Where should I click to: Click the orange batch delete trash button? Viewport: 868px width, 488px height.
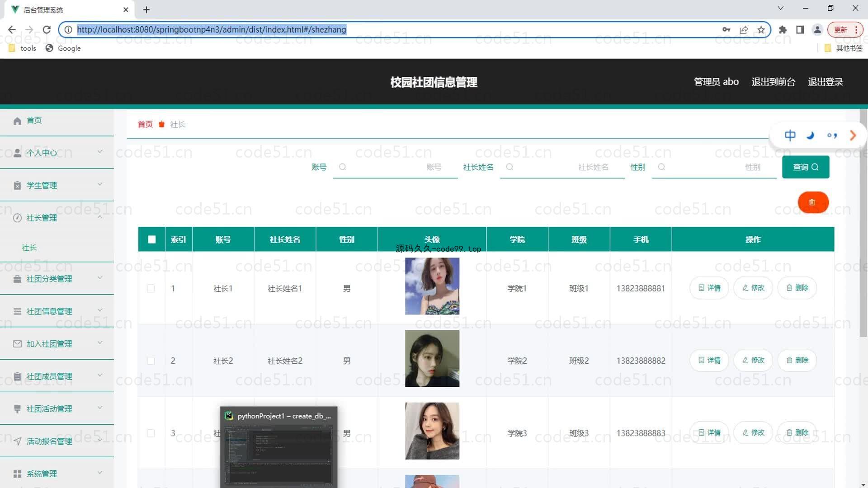pyautogui.click(x=813, y=202)
